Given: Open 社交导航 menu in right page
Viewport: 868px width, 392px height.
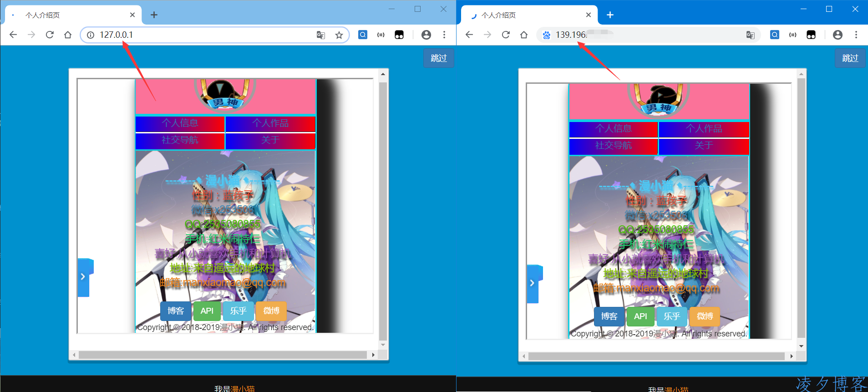Looking at the screenshot, I should pyautogui.click(x=614, y=146).
